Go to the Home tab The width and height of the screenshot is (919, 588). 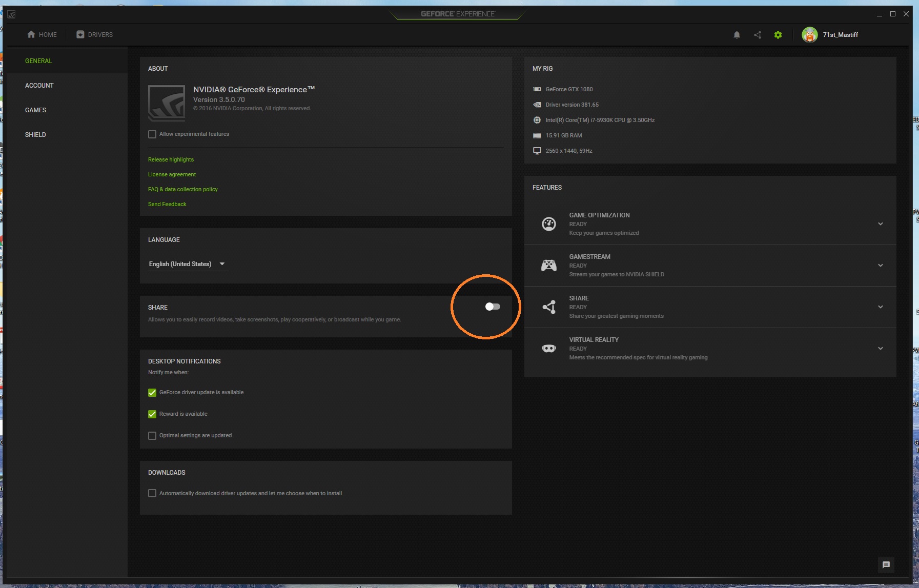(x=42, y=35)
